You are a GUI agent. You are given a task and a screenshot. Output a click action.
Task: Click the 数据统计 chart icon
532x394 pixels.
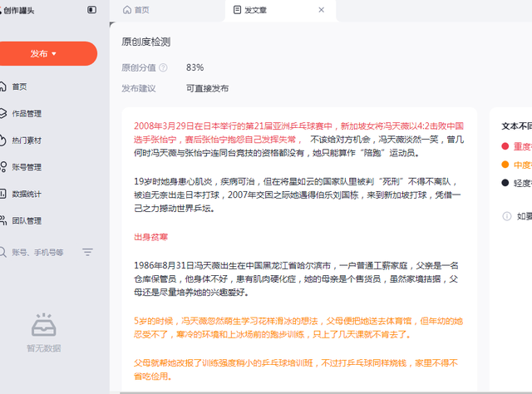pyautogui.click(x=2, y=194)
